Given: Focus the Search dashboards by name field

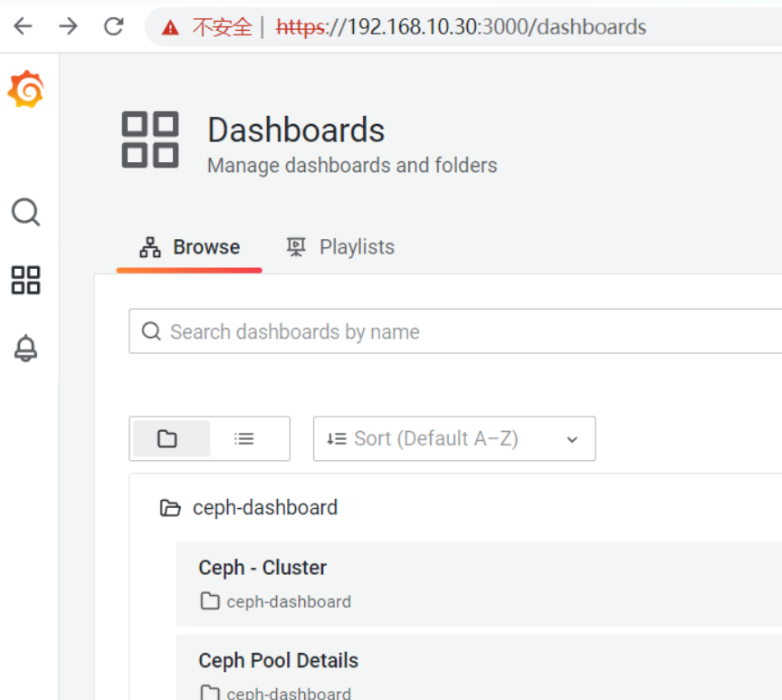Looking at the screenshot, I should [455, 331].
